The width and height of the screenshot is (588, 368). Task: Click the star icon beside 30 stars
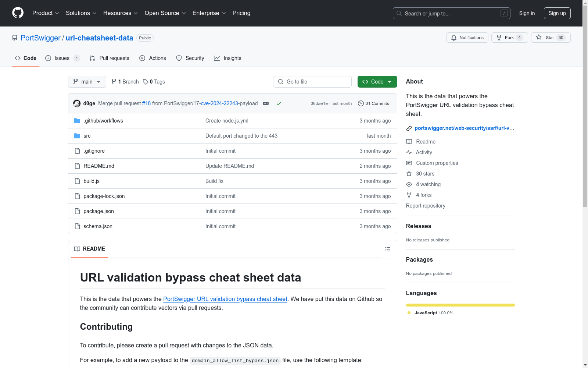pyautogui.click(x=409, y=174)
